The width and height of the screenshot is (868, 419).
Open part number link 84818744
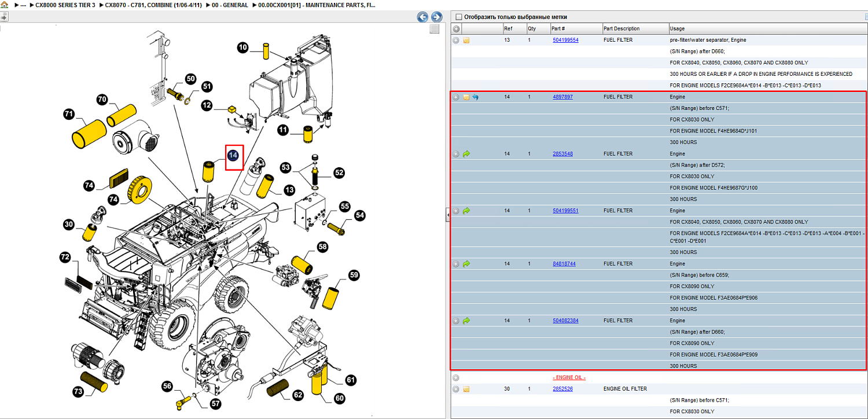(564, 264)
